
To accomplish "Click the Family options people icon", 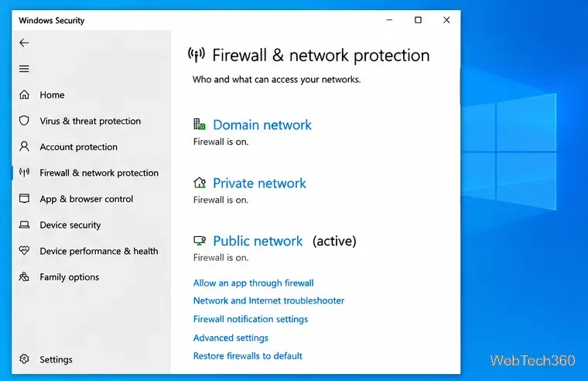I will 24,276.
